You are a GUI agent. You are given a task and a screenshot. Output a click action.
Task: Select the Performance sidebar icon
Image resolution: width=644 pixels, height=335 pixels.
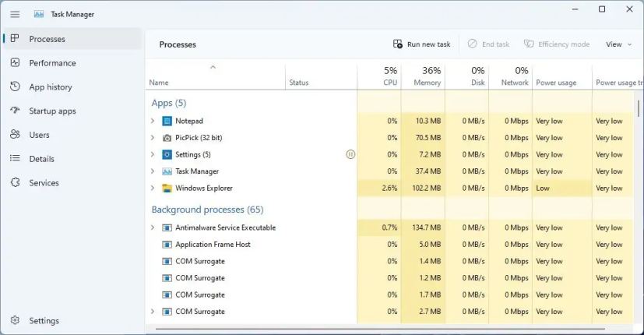pos(15,63)
